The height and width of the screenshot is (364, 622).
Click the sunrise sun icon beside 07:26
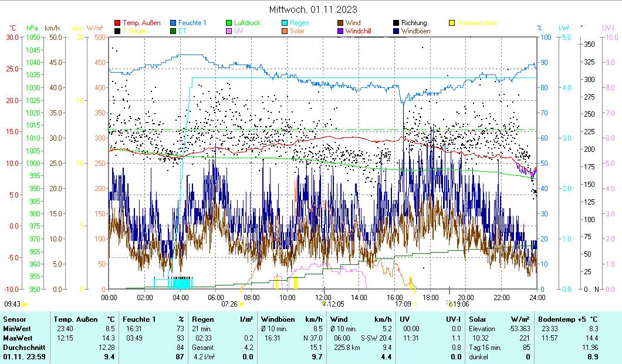(x=241, y=304)
